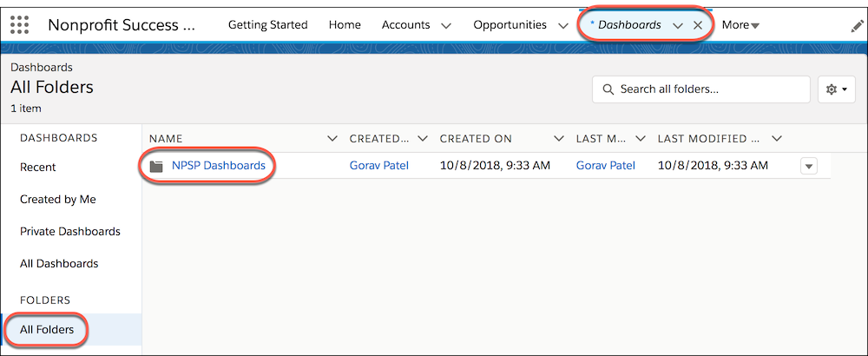Sort by the CREATED ON column header
The width and height of the screenshot is (868, 356).
coord(476,138)
